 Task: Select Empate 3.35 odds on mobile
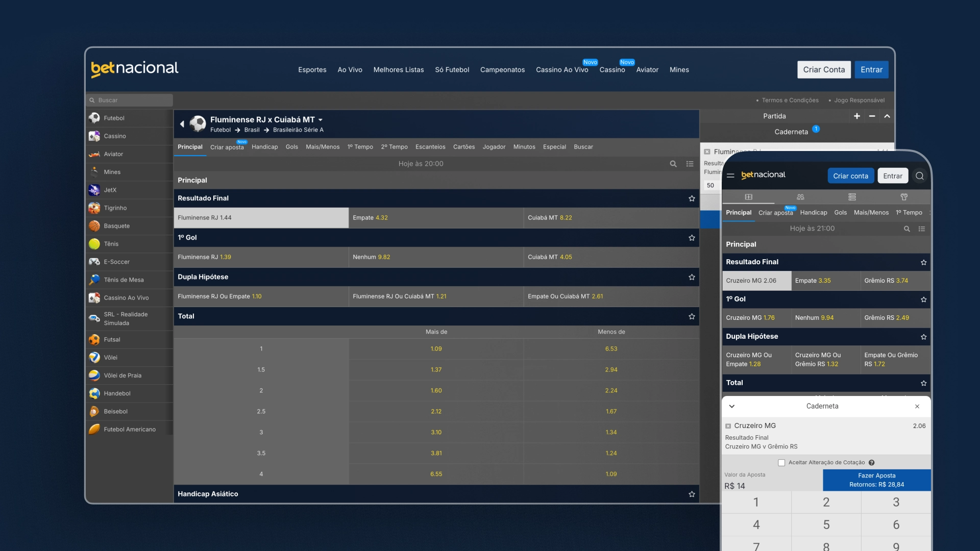click(825, 281)
